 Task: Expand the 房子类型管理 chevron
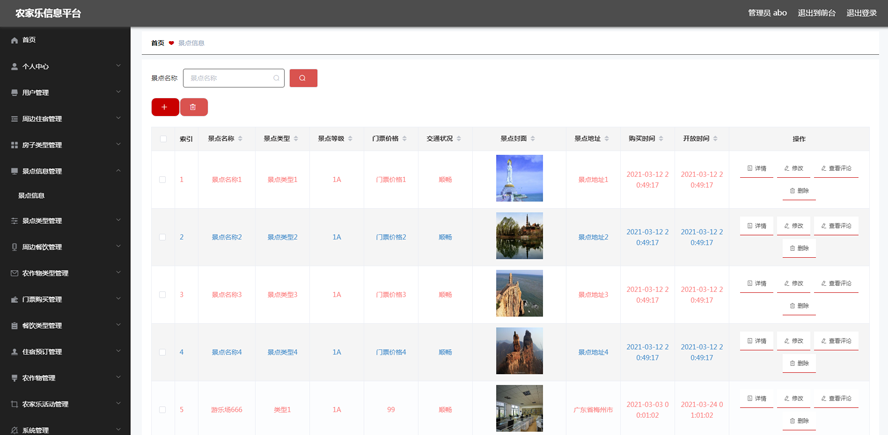118,144
